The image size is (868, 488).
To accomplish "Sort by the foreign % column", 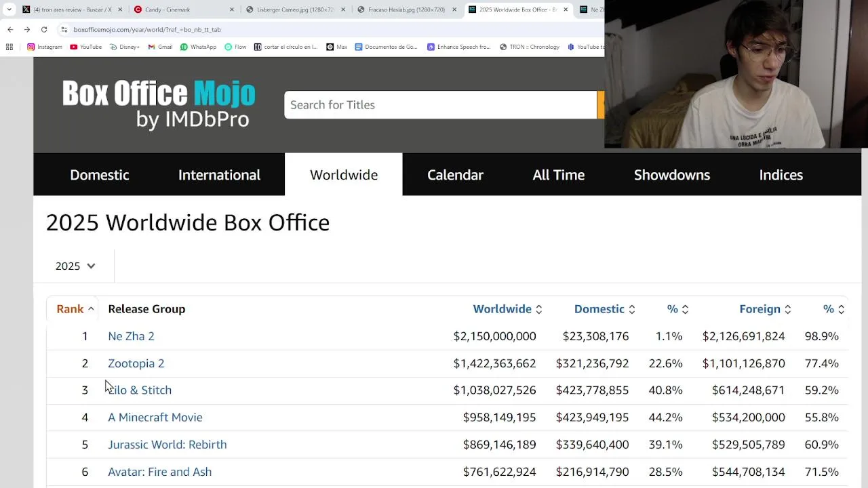I will (834, 309).
